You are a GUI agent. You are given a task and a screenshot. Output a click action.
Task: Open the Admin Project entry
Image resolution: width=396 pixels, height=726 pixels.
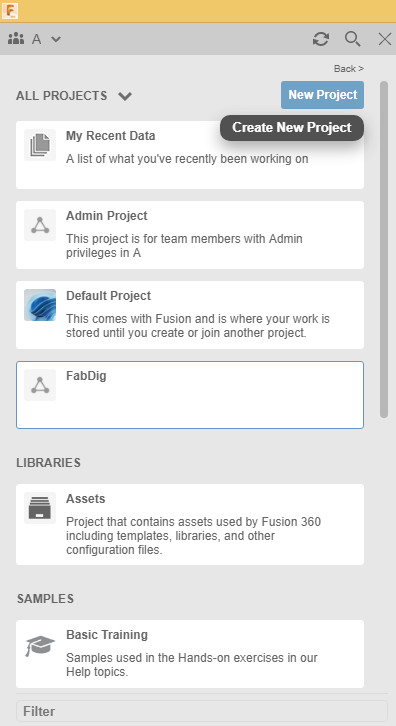pyautogui.click(x=190, y=235)
